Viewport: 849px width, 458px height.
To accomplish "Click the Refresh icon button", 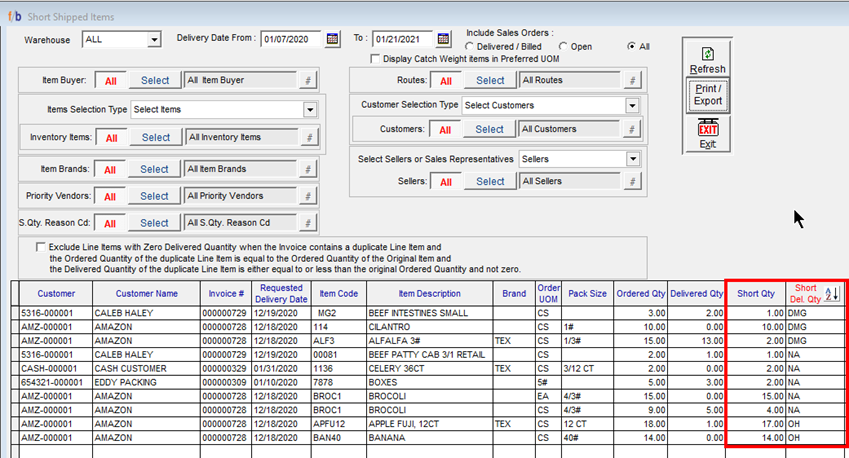I will pos(707,54).
